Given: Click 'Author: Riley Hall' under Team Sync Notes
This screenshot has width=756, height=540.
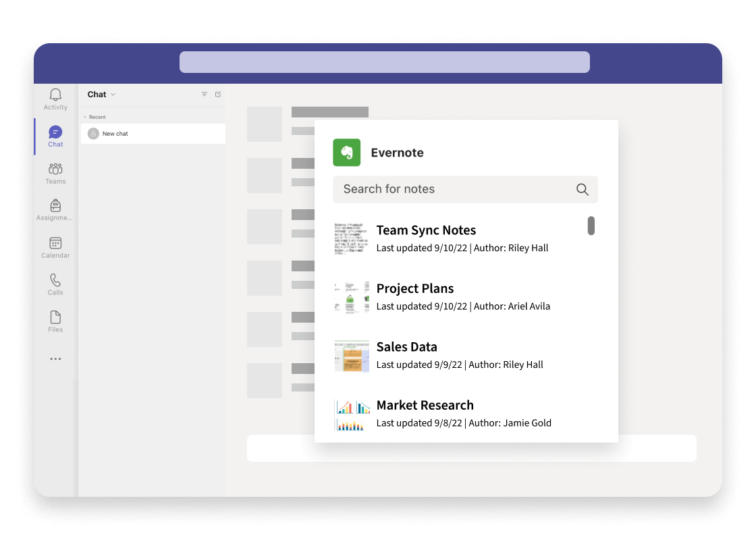Looking at the screenshot, I should tap(511, 248).
